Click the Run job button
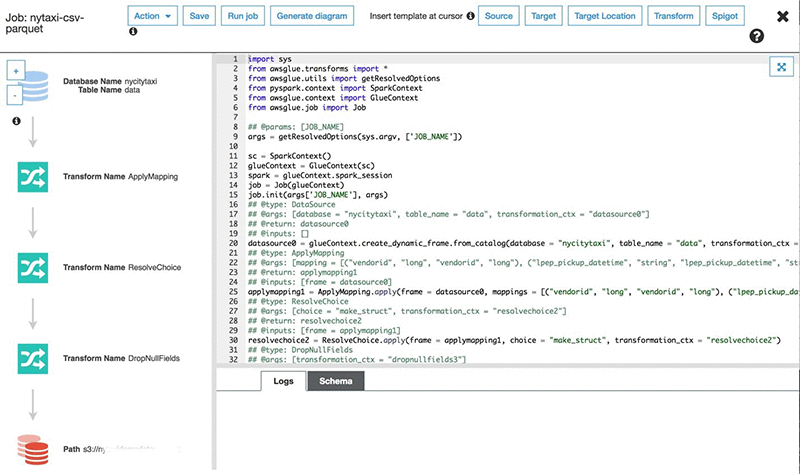The width and height of the screenshot is (800, 474). coord(243,16)
